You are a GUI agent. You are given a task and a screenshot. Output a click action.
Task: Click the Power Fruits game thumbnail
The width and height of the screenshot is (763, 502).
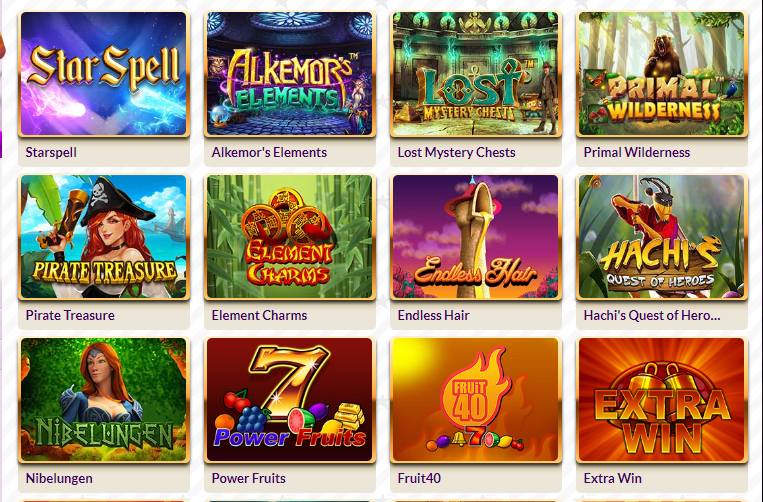tap(290, 400)
